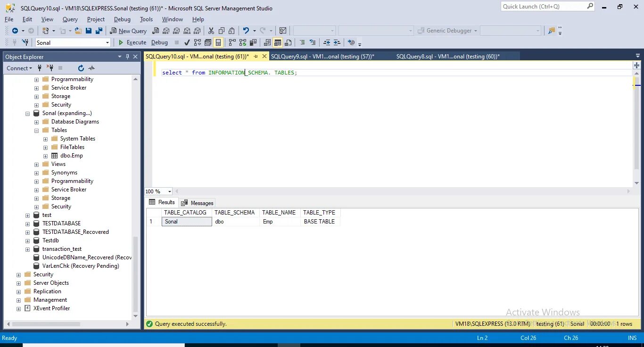Switch to the SQLQuery9.sql tab

322,57
